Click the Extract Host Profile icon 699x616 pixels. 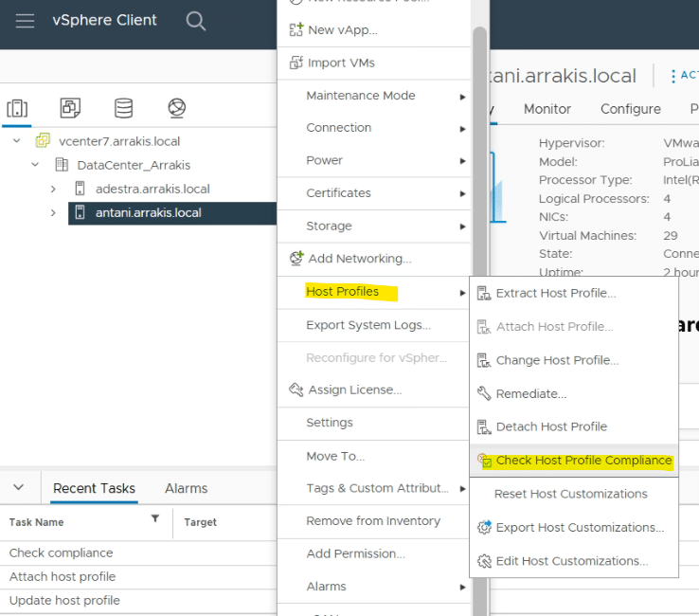click(x=484, y=293)
